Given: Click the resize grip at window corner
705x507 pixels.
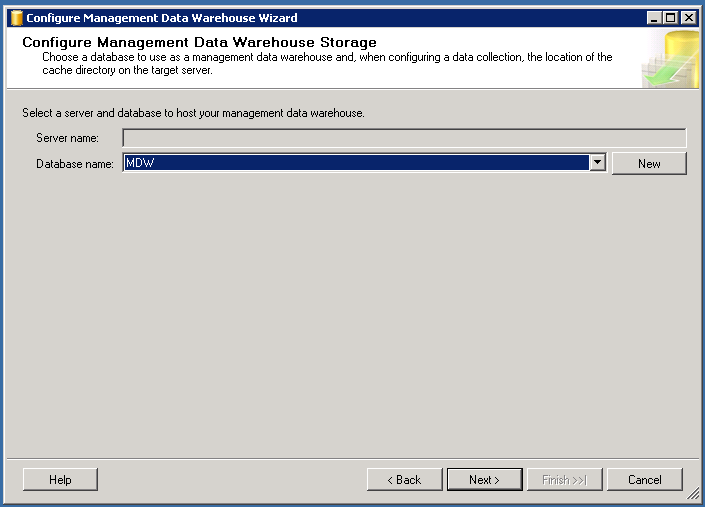Looking at the screenshot, I should 693,495.
